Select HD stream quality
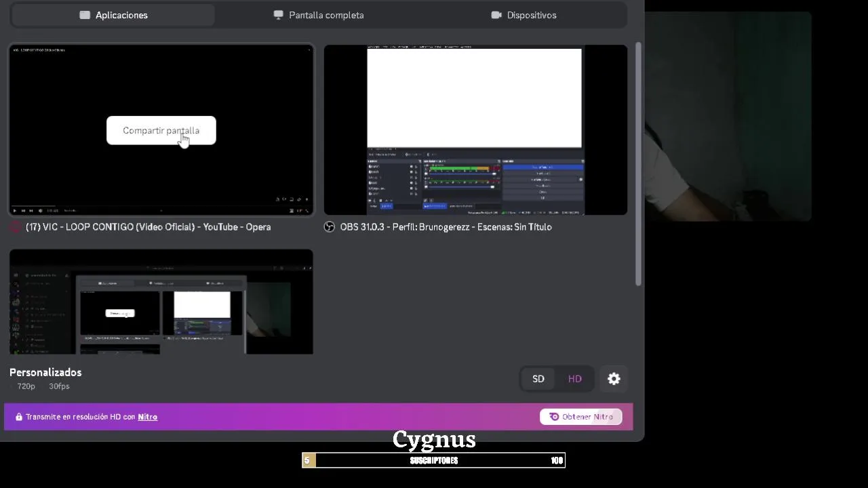Viewport: 868px width, 488px height. 574,379
